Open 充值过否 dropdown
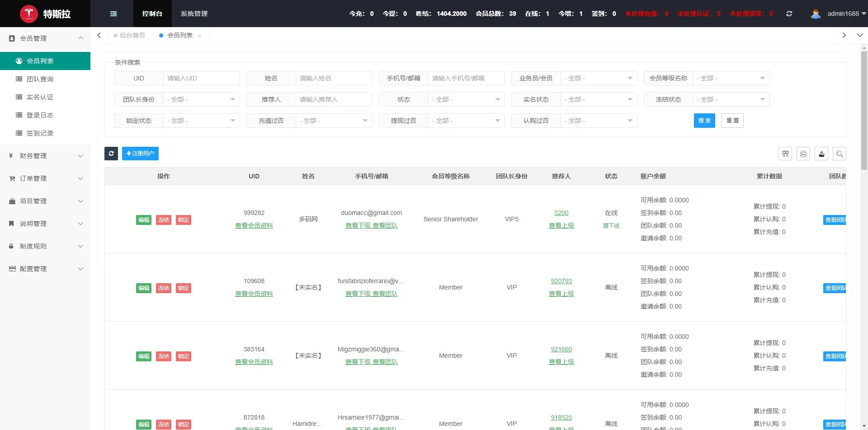 pyautogui.click(x=334, y=121)
